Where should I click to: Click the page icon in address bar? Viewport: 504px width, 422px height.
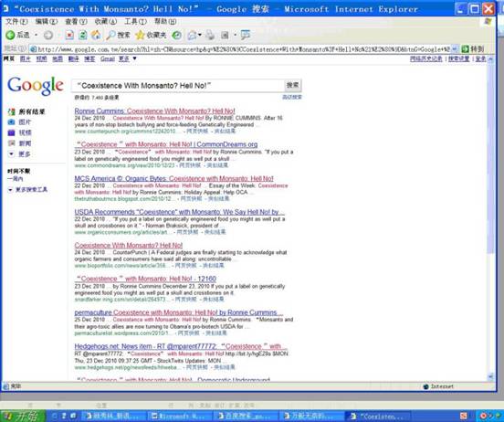pos(33,49)
